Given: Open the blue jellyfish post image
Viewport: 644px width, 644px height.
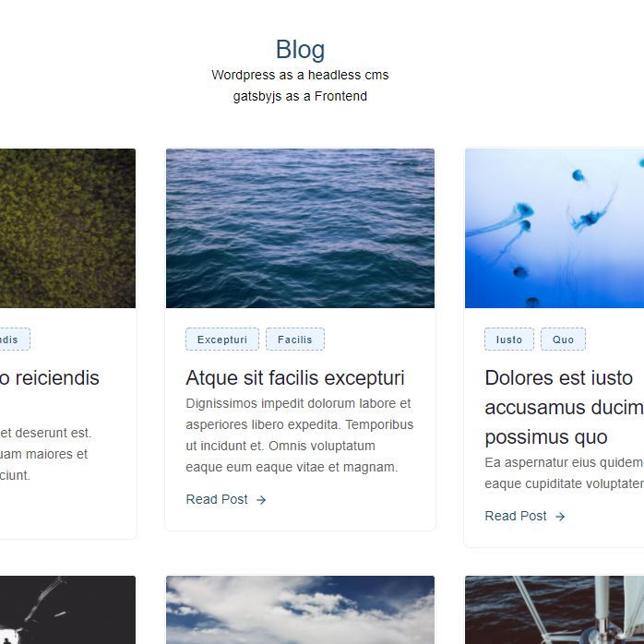Looking at the screenshot, I should tap(555, 228).
